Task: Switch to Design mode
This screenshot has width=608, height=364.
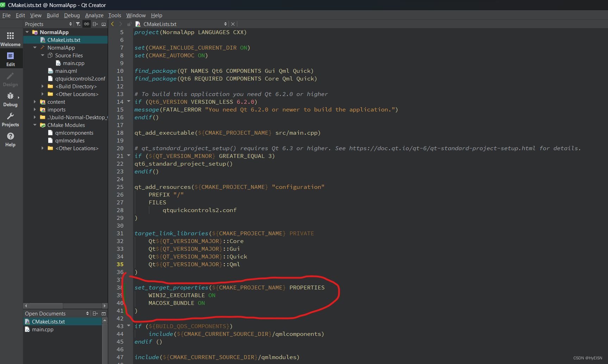Action: click(11, 79)
